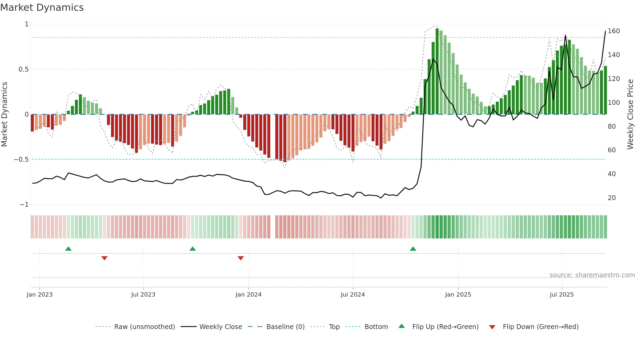Click the 80 tick on price axis

612,127
